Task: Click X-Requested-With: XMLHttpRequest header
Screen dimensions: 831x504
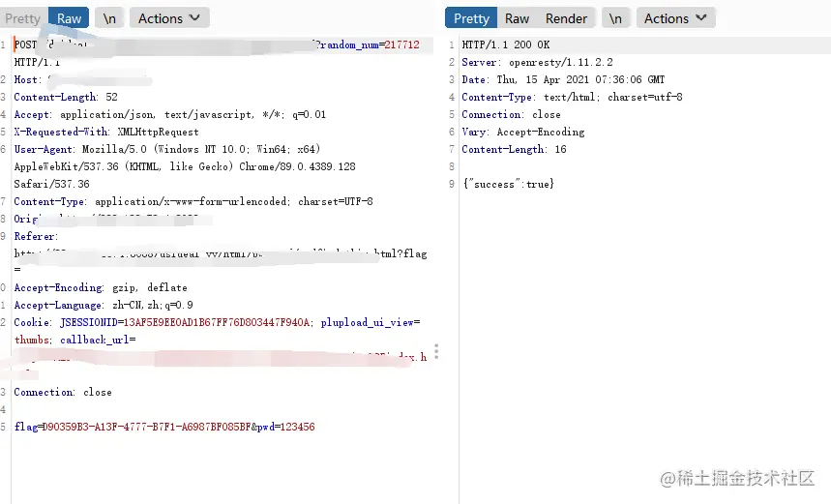Action: click(106, 132)
